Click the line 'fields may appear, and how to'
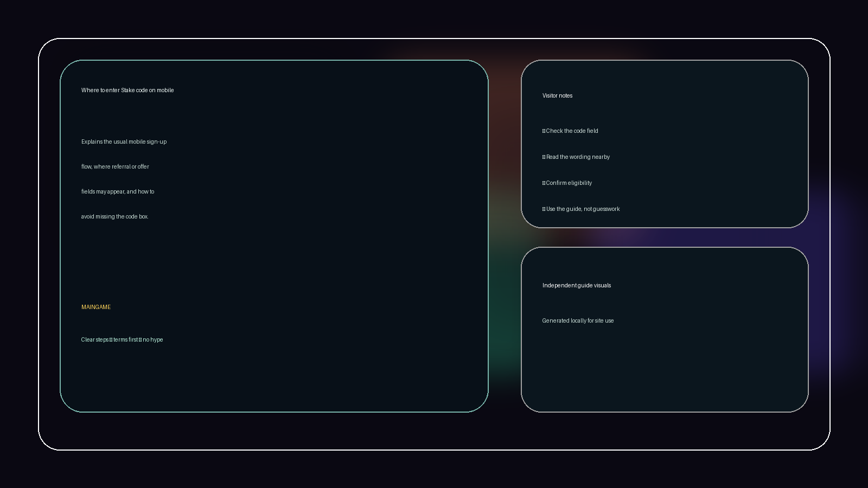The width and height of the screenshot is (868, 488). click(x=118, y=191)
